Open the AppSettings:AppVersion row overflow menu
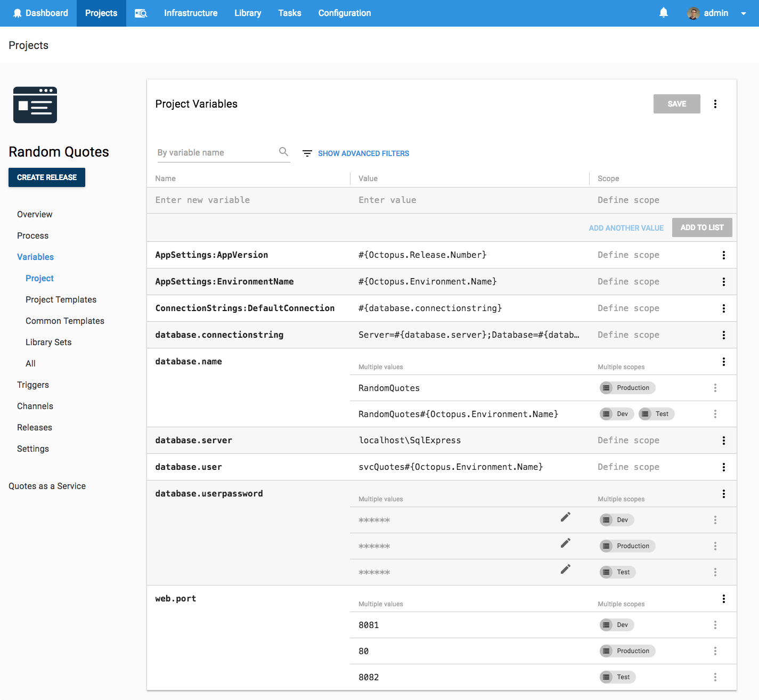Viewport: 759px width, 700px height. [x=723, y=255]
